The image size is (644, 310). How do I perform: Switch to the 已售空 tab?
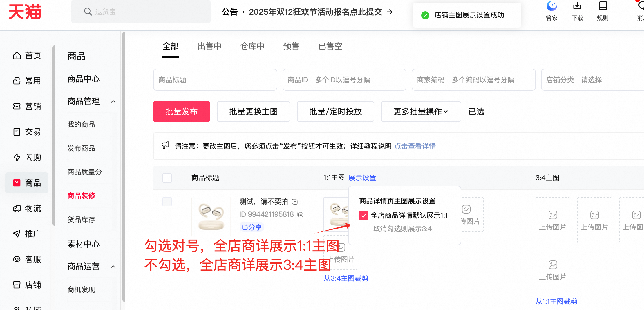pos(330,46)
